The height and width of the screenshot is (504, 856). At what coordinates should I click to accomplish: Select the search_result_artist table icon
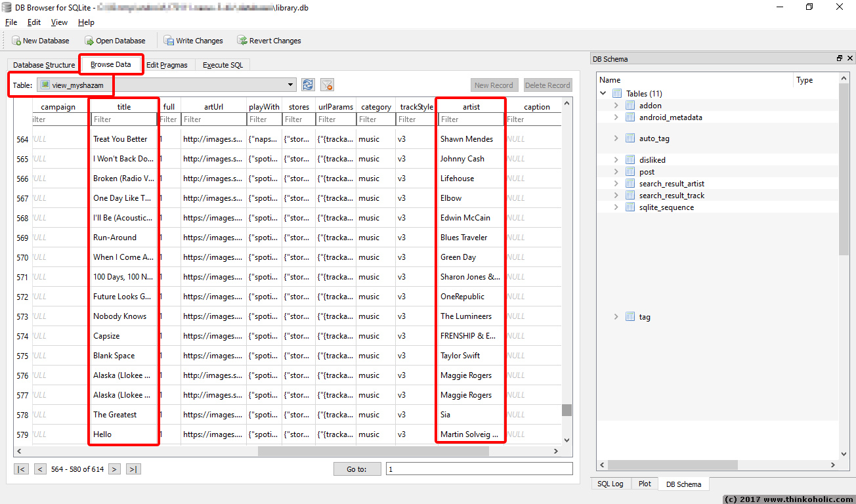(630, 184)
